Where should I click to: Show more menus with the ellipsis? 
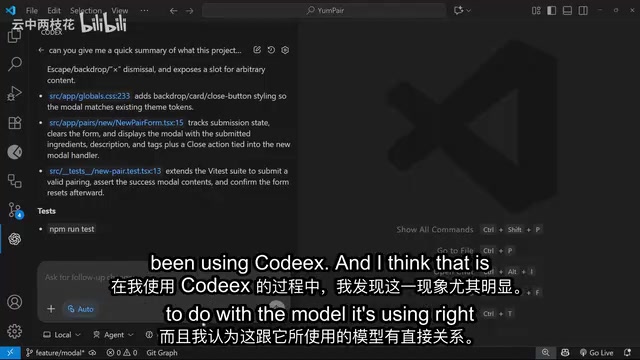[x=144, y=11]
